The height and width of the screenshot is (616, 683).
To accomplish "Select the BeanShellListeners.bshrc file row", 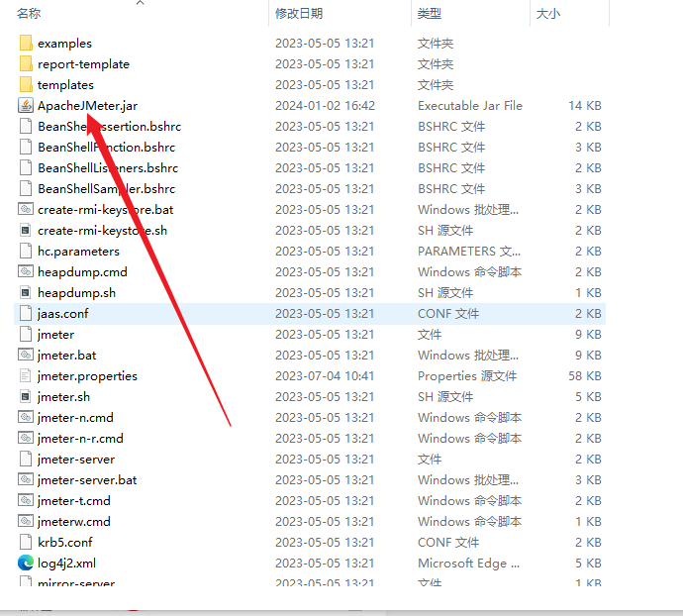I will tap(310, 168).
